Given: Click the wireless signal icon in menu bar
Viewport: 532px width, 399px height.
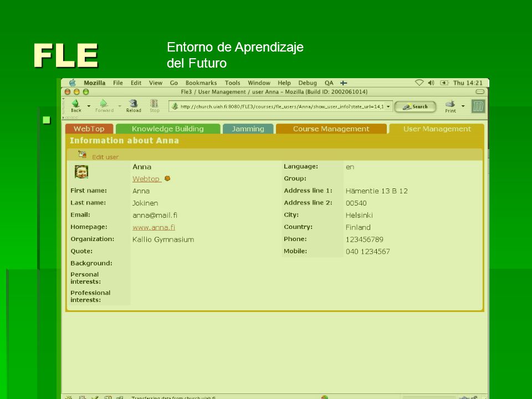Looking at the screenshot, I should (x=420, y=83).
